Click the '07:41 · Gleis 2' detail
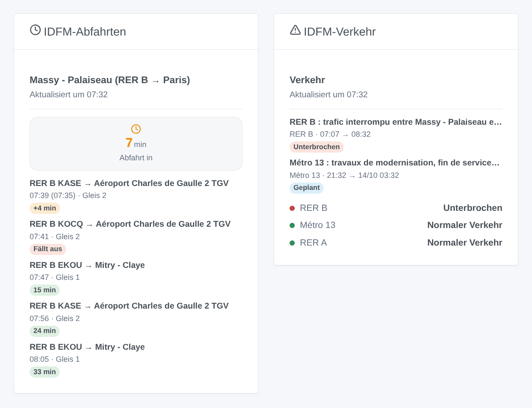This screenshot has width=532, height=408. [54, 237]
